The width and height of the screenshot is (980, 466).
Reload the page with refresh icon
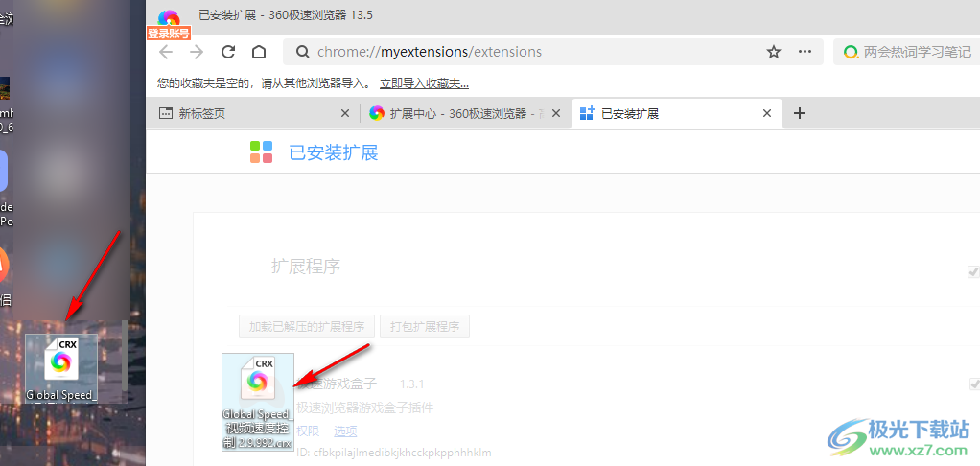228,52
